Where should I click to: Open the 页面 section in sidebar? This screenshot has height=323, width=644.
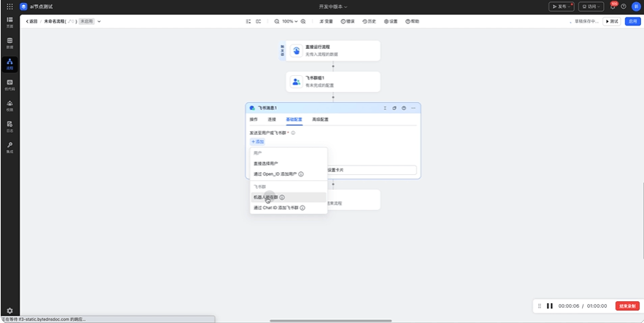9,22
